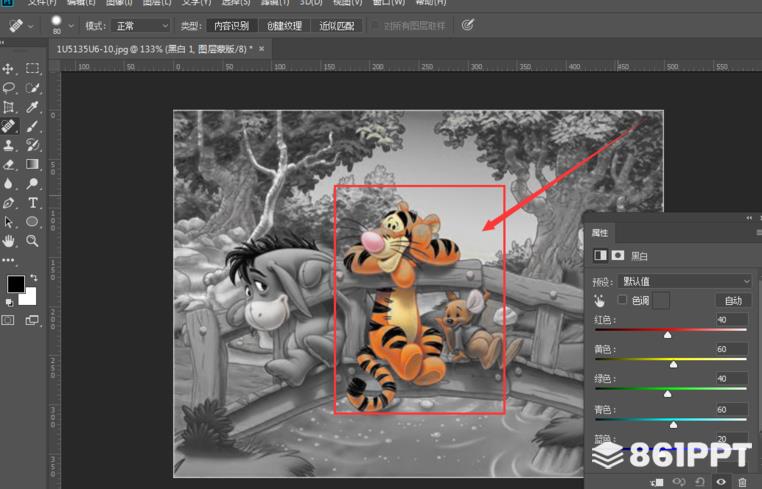Click the foreground black color swatch

[x=15, y=284]
